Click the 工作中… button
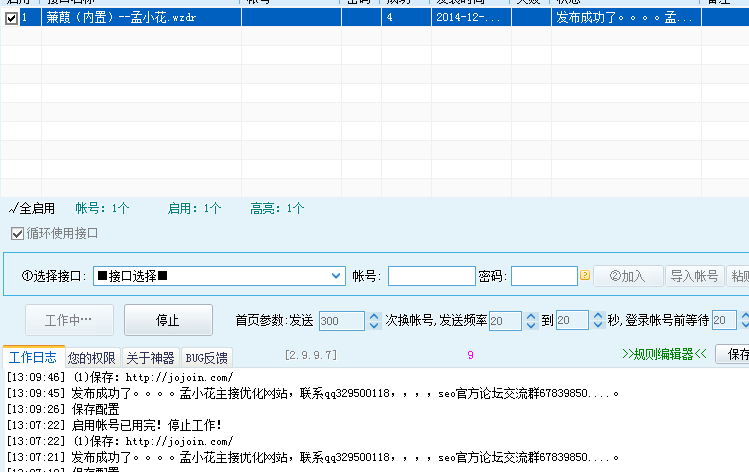The image size is (749, 472). 69,320
